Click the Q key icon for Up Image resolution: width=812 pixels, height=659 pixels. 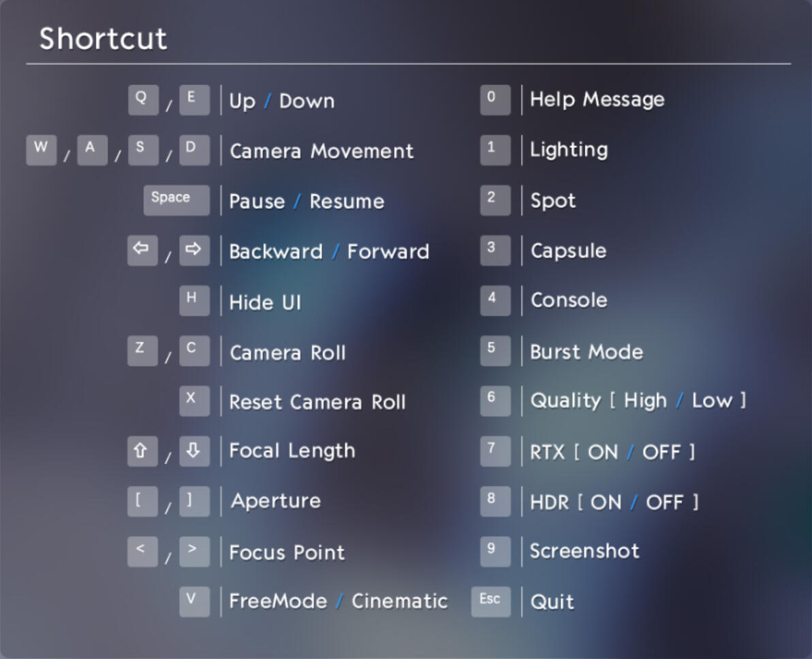pyautogui.click(x=143, y=100)
